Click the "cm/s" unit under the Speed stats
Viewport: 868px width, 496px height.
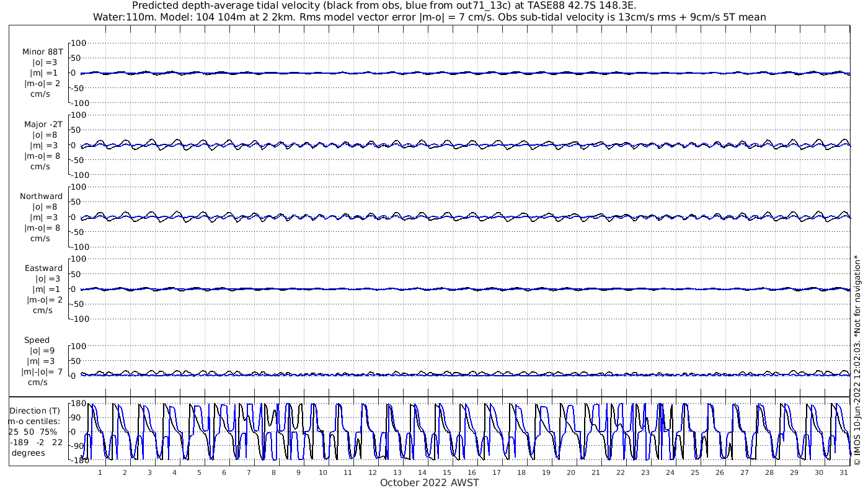coord(37,383)
